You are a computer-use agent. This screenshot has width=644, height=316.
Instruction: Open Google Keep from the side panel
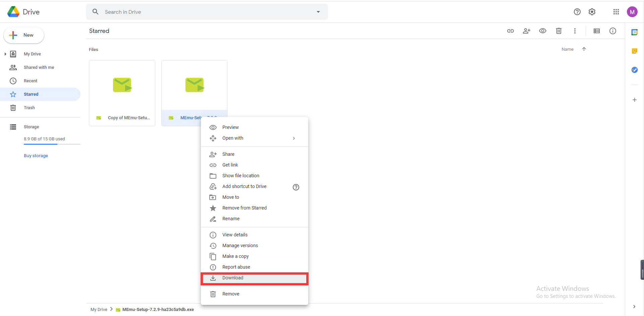(634, 51)
